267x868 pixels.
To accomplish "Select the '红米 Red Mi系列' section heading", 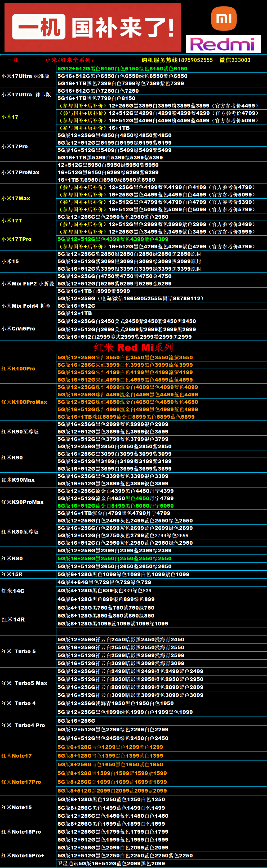I will coord(133,347).
